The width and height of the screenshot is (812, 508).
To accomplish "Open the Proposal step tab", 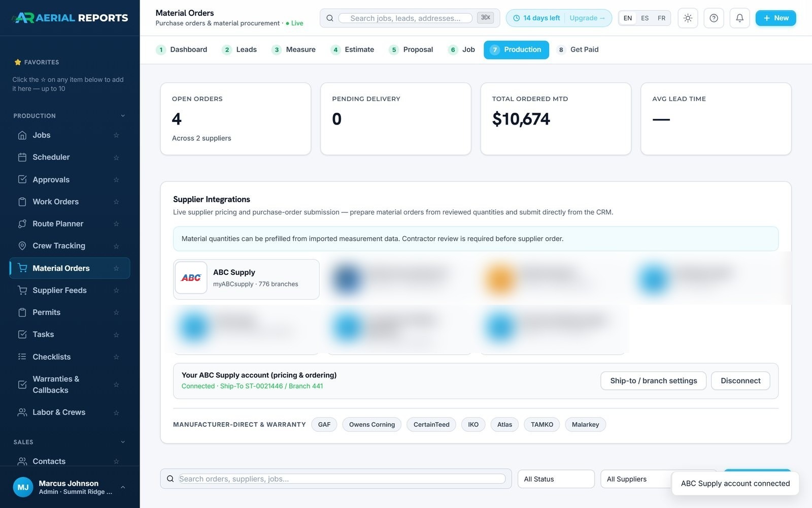I will tap(411, 50).
